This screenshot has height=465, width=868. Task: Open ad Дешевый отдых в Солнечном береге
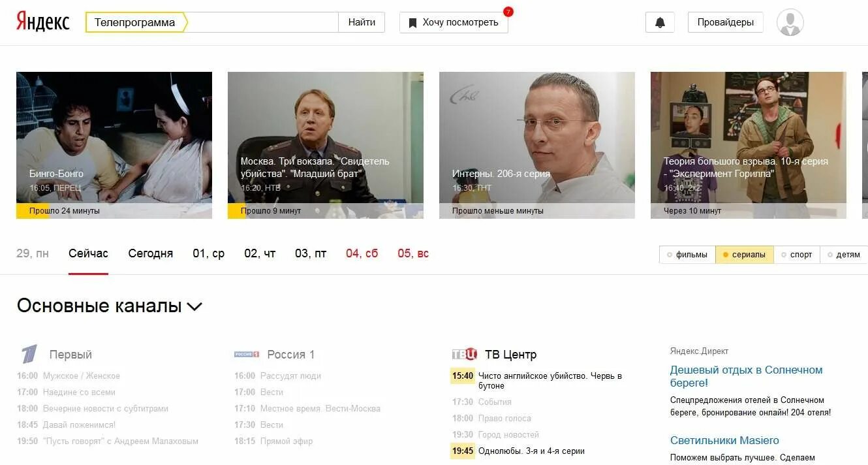click(x=747, y=376)
